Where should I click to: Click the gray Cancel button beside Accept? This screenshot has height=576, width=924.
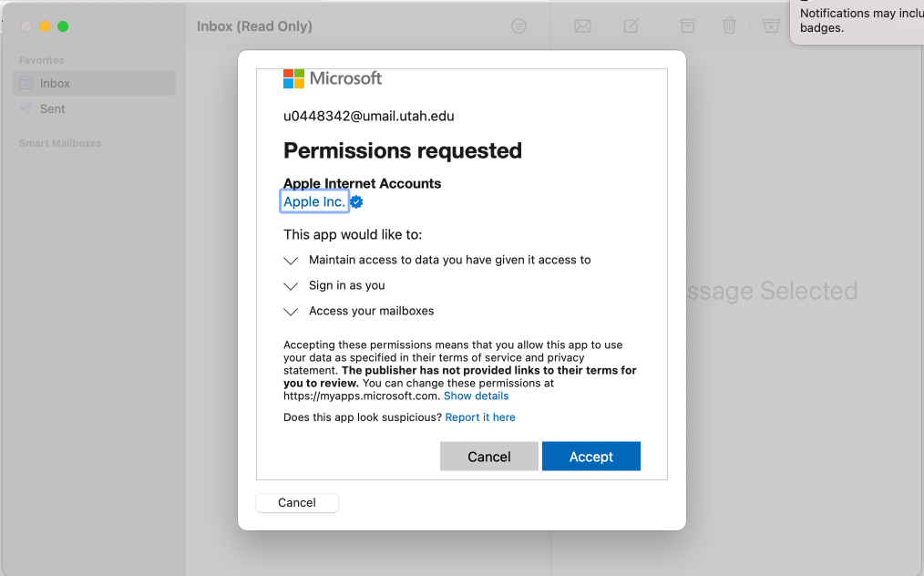coord(489,457)
